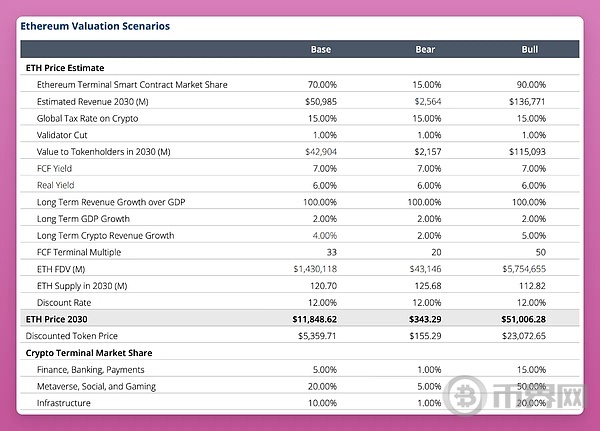Select the $136,771 estimated revenue value
Screen dimensions: 600x431
pos(527,101)
